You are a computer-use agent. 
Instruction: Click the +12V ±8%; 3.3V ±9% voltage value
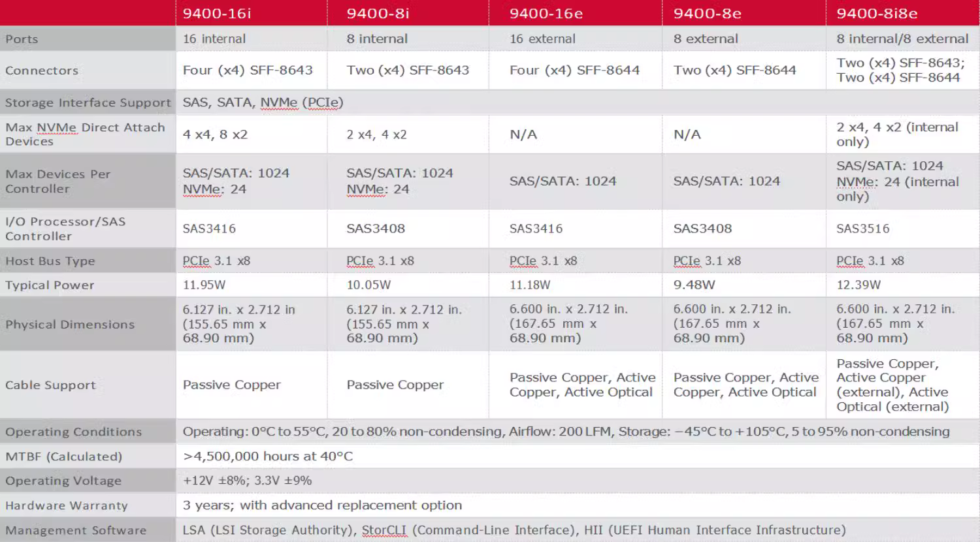click(247, 481)
